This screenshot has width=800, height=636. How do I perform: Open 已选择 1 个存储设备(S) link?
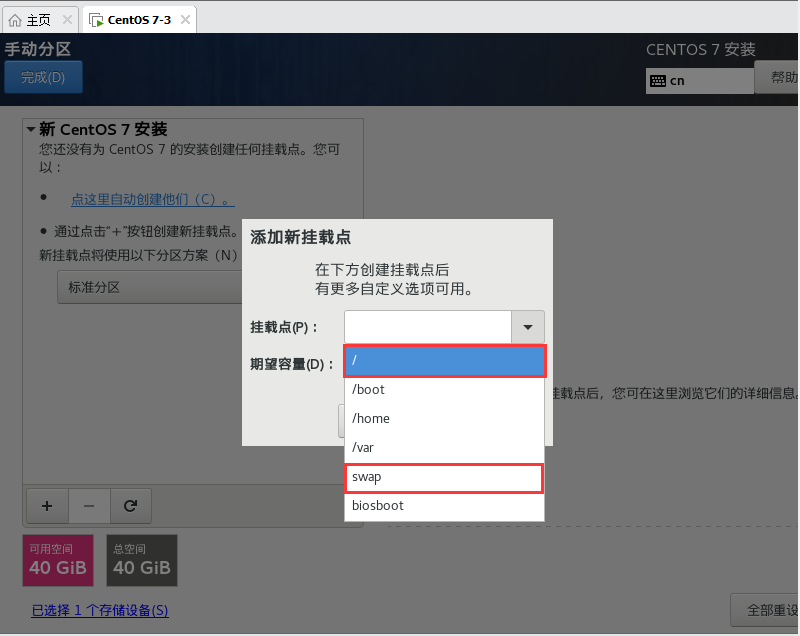100,610
